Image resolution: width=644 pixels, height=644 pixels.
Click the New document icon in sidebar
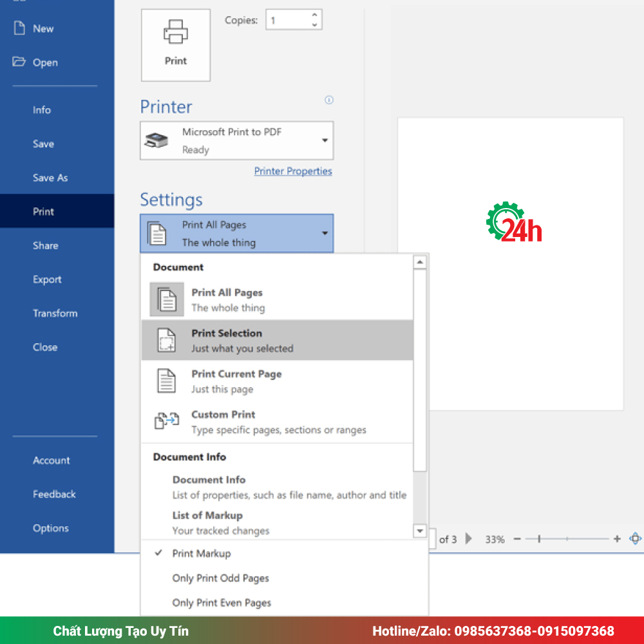pos(19,28)
